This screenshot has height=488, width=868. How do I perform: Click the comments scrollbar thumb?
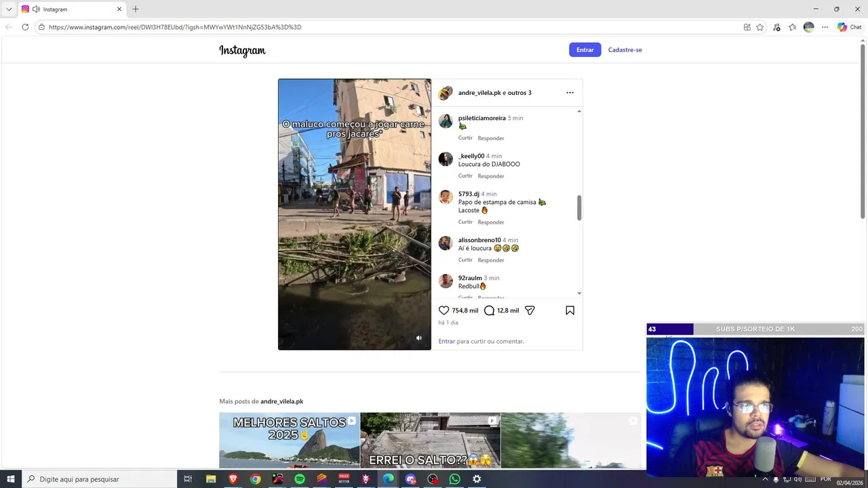coord(579,207)
